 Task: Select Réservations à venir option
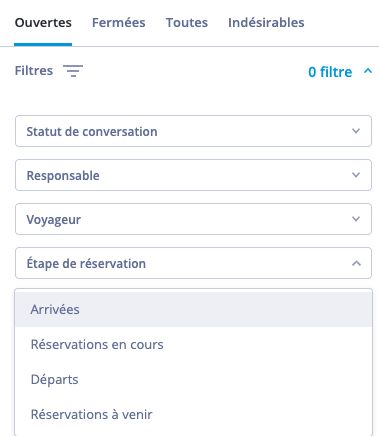coord(193,414)
